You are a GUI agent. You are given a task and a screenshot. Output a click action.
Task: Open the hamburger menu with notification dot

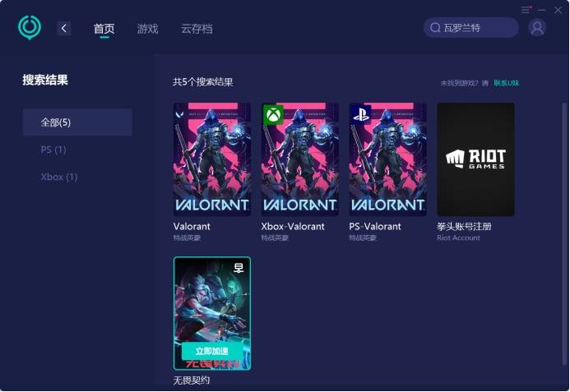pyautogui.click(x=526, y=10)
